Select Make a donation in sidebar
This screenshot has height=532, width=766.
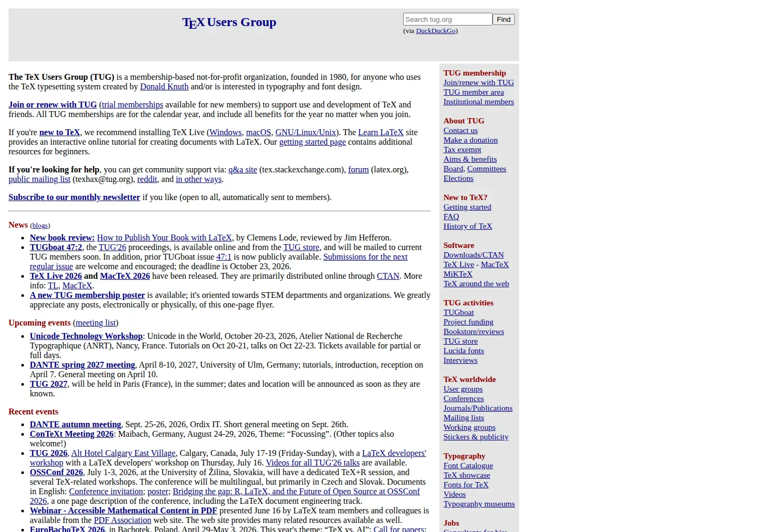coord(471,140)
